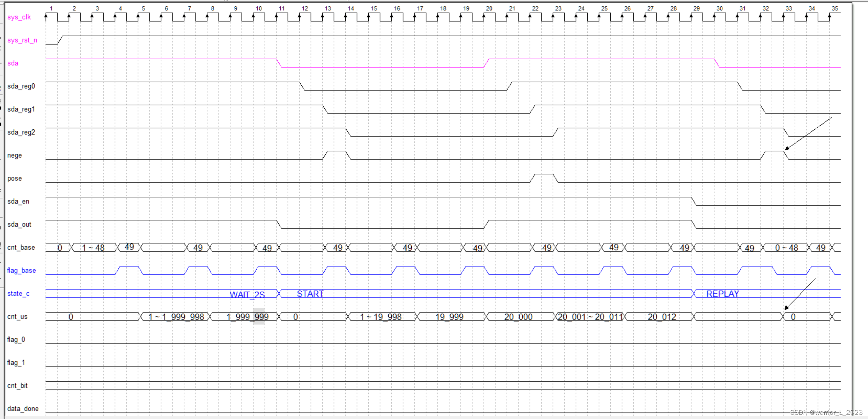Screen dimensions: 868x419
Task: Click clock cycle number 29
Action: coord(696,8)
